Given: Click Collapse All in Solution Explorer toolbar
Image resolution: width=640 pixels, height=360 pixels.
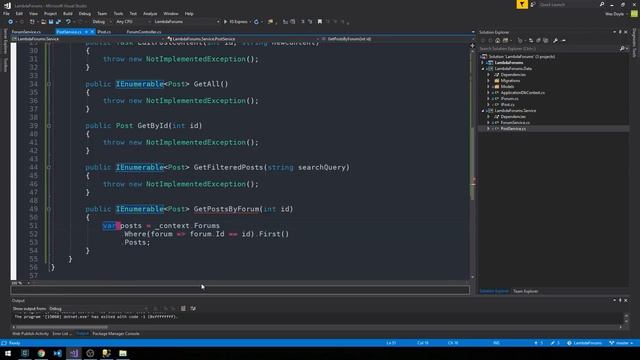Looking at the screenshot, I should (538, 40).
